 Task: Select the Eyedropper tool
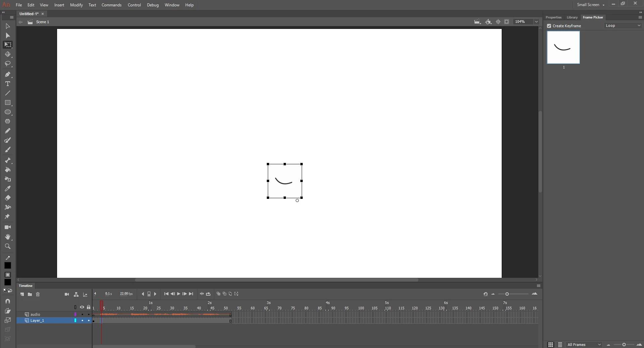8,188
